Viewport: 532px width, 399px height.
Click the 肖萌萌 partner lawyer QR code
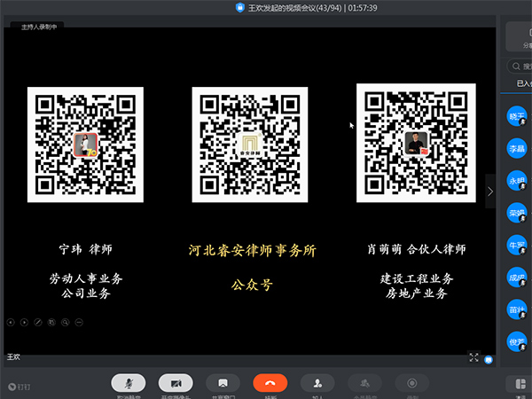tap(417, 144)
